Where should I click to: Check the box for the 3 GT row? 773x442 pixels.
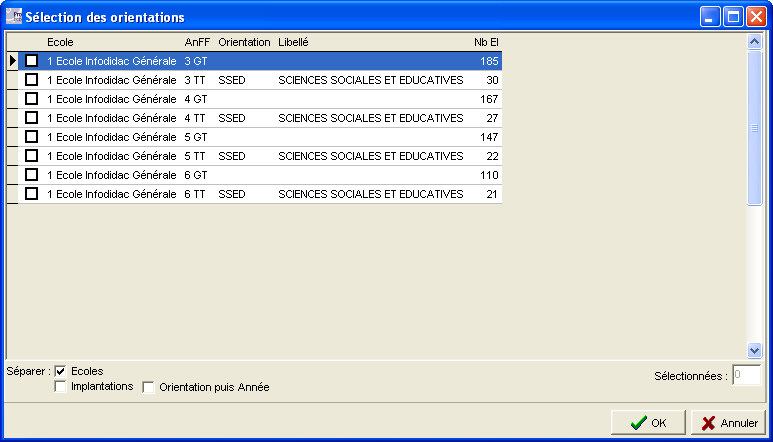(31, 61)
